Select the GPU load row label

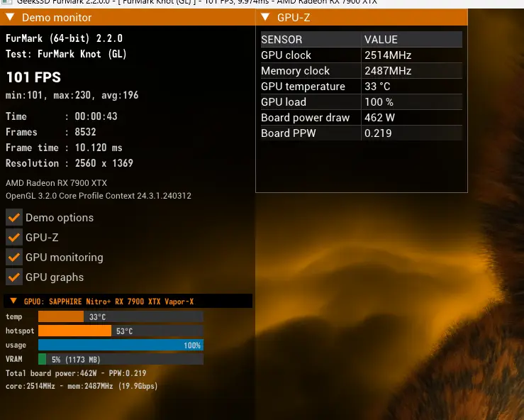pos(284,102)
